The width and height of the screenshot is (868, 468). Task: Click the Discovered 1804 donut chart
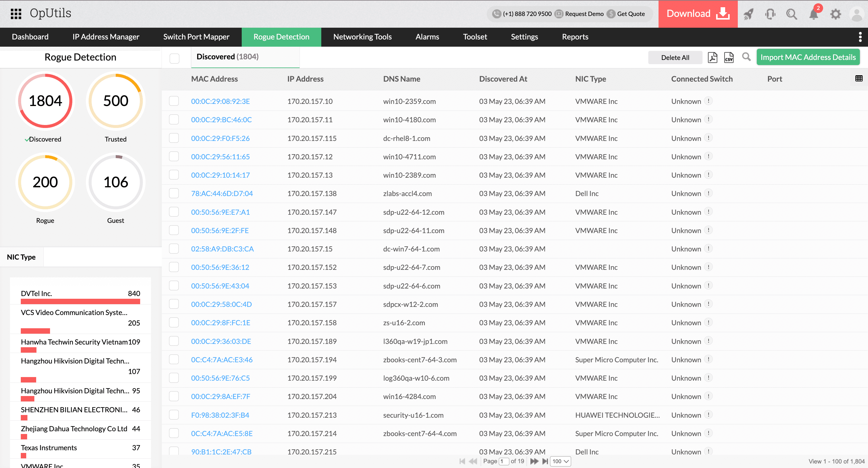tap(45, 101)
